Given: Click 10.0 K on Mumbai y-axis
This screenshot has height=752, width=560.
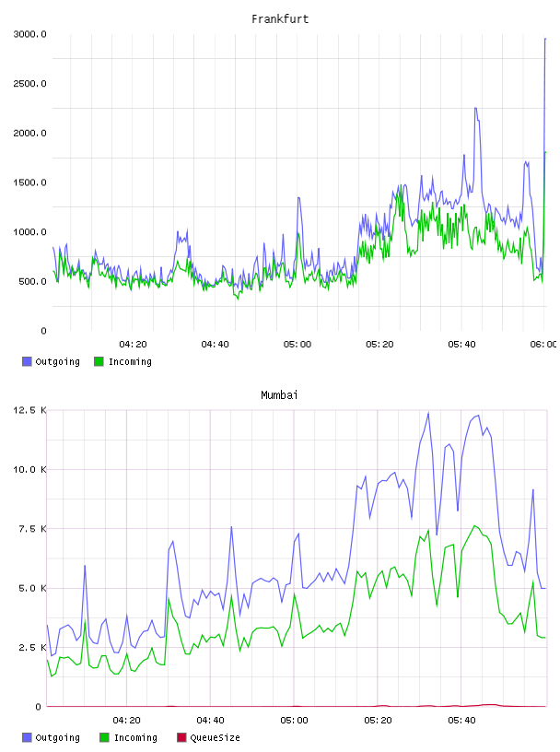Looking at the screenshot, I should (29, 469).
